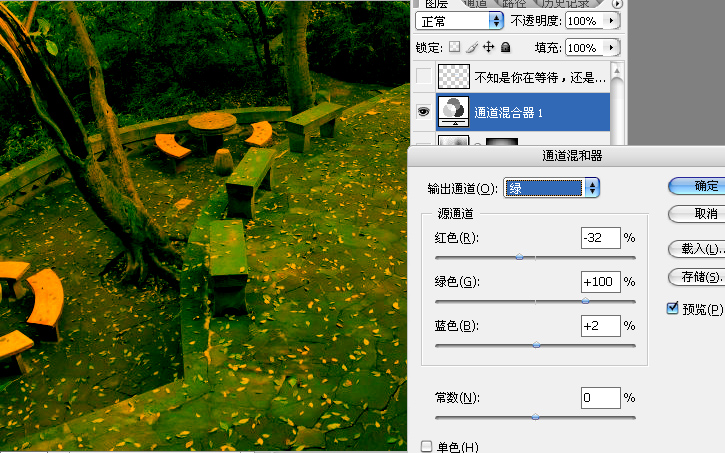Select the layer named 不知是你在等待，还是...

pyautogui.click(x=540, y=78)
